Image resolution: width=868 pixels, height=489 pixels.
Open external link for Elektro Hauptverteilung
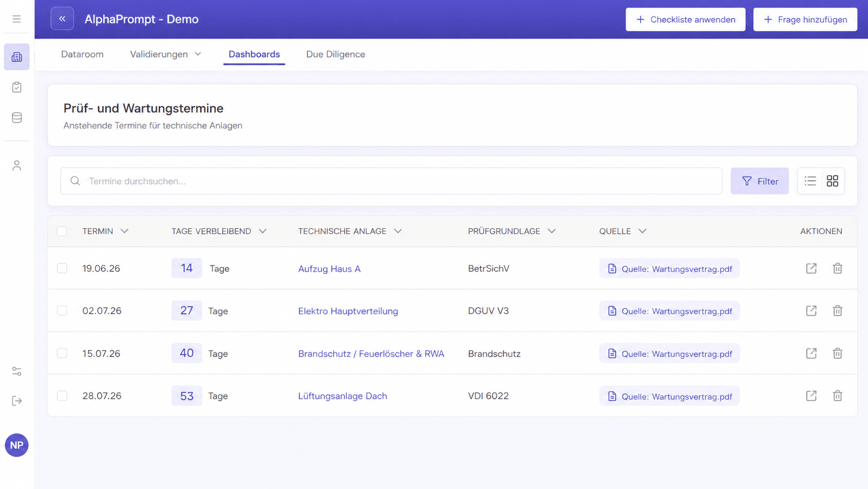811,311
